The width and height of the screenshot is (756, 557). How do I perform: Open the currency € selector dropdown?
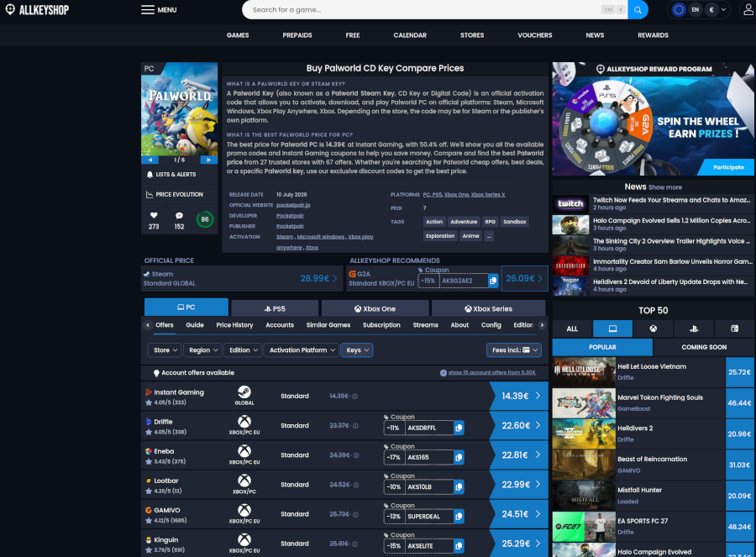click(717, 9)
